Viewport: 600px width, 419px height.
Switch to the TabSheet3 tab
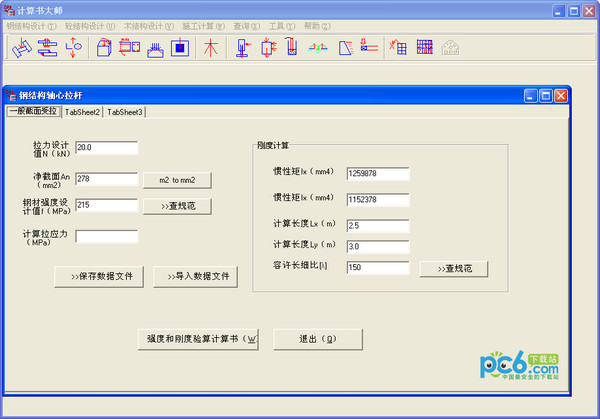125,112
